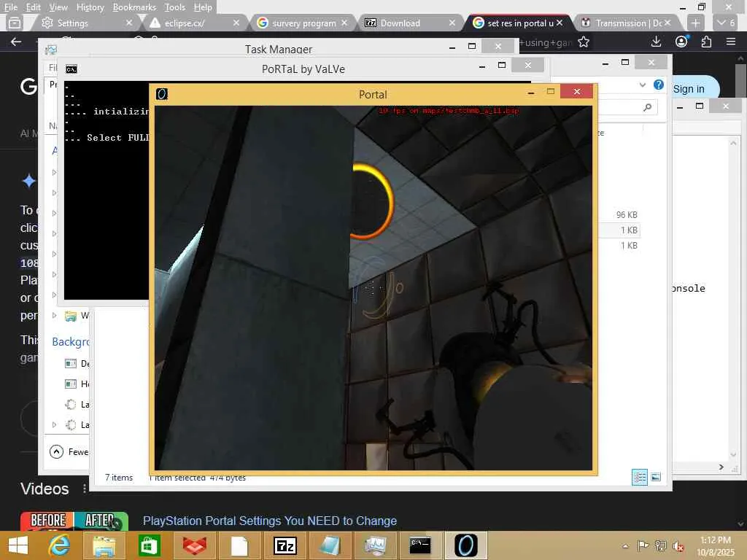Click the Notepad window scroll right arrow
Viewport: 747px width, 560px height.
pos(721,467)
